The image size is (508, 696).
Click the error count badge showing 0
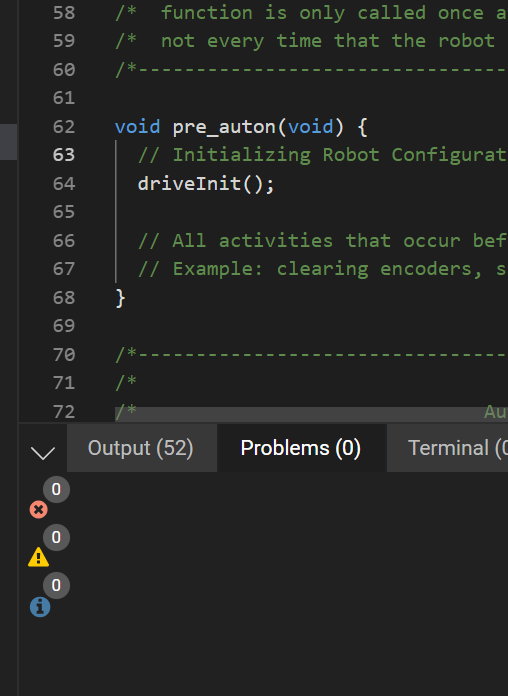click(x=56, y=489)
